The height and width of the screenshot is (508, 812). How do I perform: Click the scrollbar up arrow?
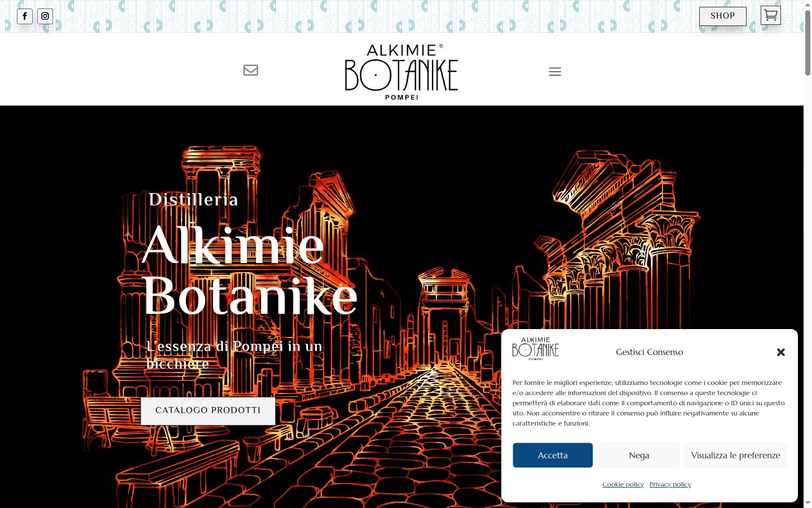click(x=807, y=5)
